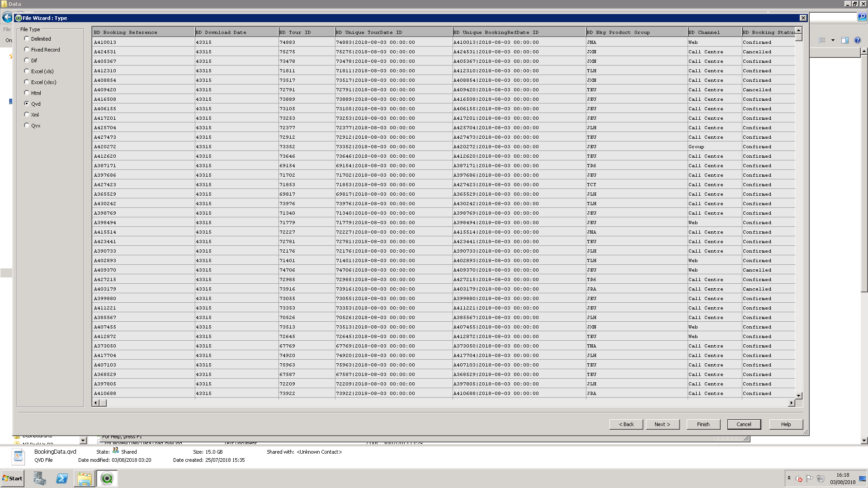Scroll down using the vertical scrollbar
The height and width of the screenshot is (488, 868).
798,395
